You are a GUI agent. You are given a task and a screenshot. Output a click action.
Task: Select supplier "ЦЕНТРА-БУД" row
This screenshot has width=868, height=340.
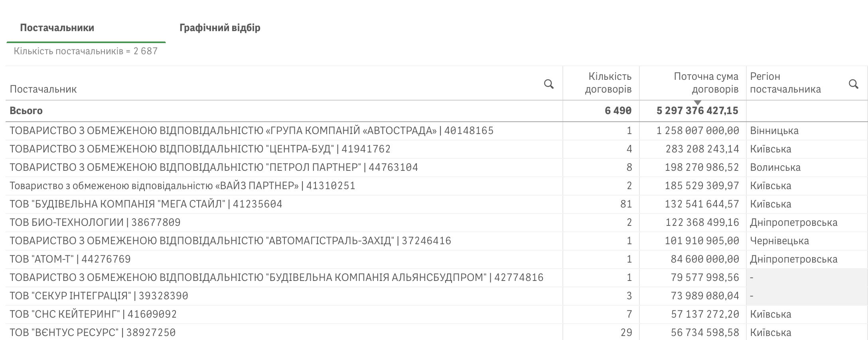(x=200, y=149)
